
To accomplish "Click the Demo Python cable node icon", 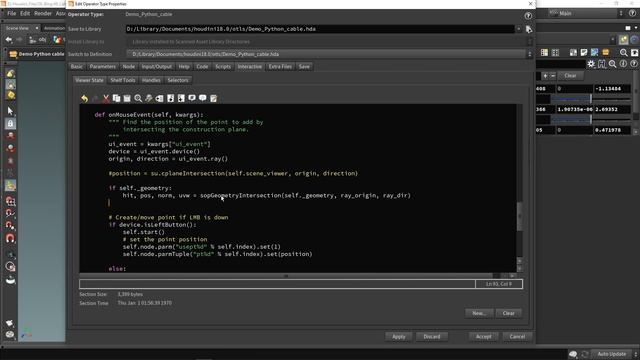I will click(x=13, y=54).
